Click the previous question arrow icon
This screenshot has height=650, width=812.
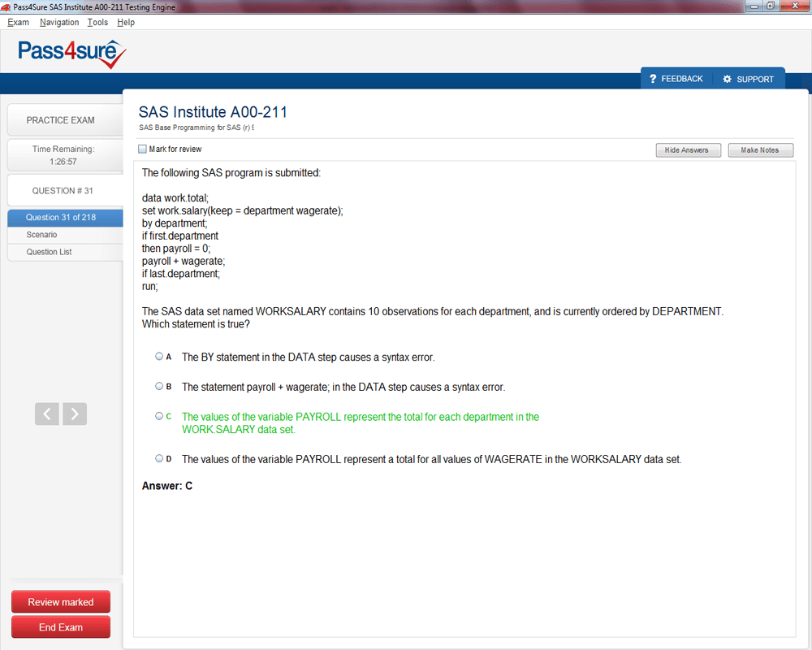tap(47, 414)
